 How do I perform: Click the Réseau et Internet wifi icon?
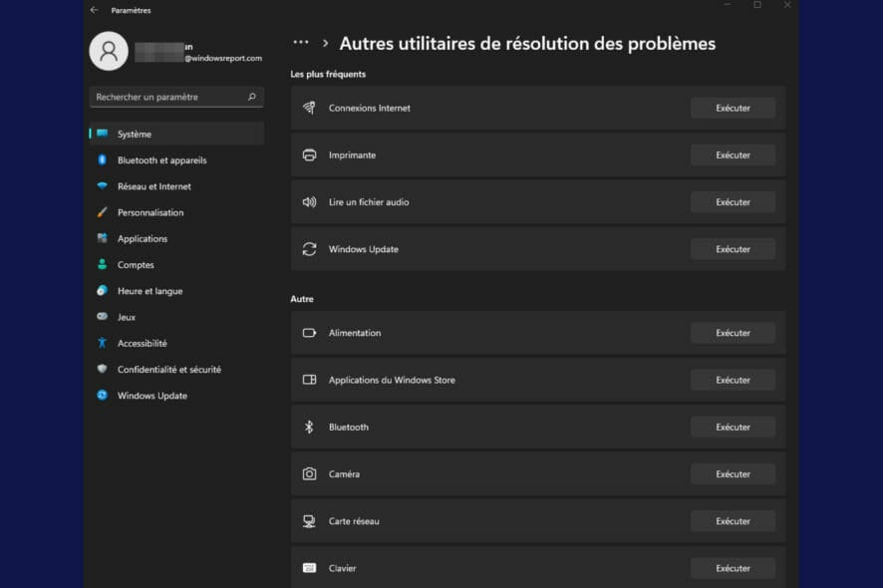[102, 185]
